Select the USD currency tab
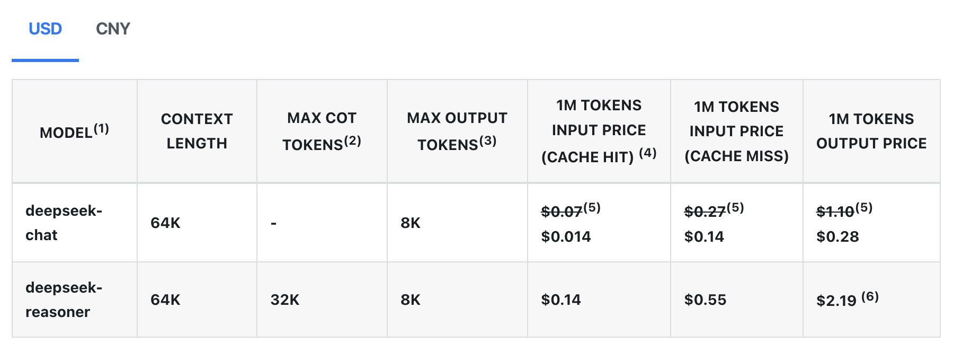This screenshot has width=980, height=352. click(45, 29)
